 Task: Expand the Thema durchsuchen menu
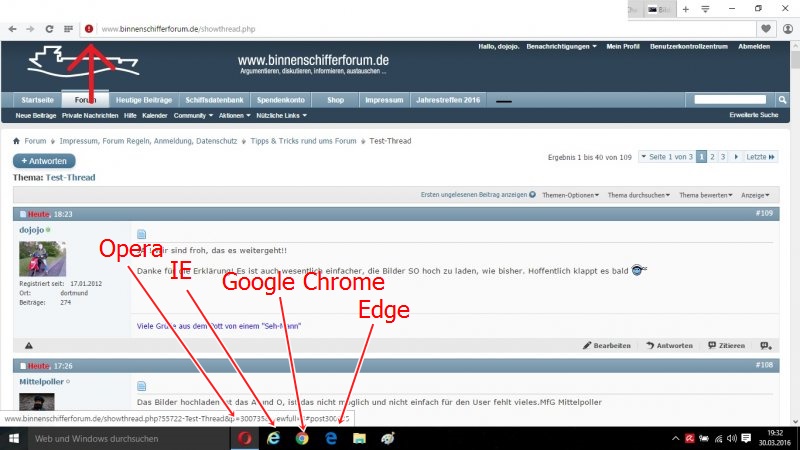638,195
